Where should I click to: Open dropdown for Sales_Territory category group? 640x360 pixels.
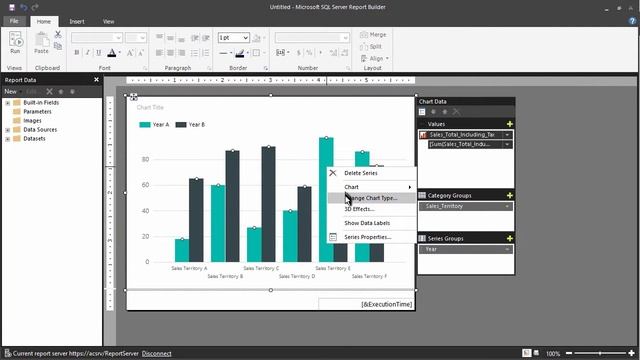click(507, 206)
